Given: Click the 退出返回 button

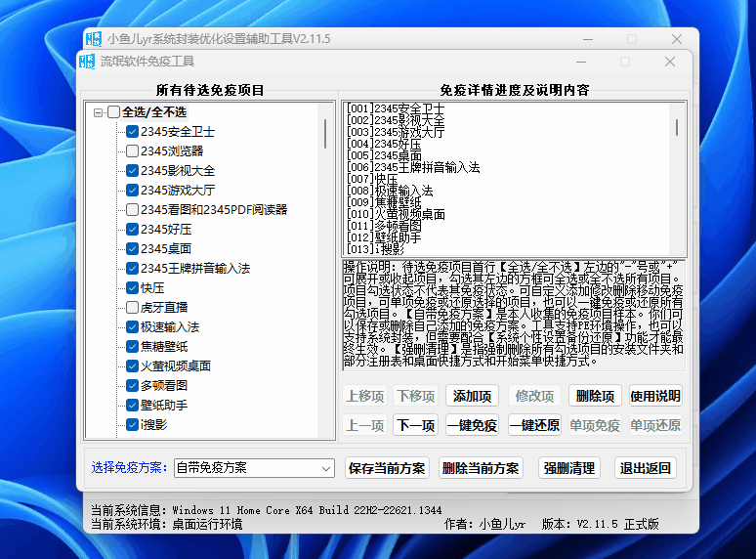Looking at the screenshot, I should coord(645,468).
